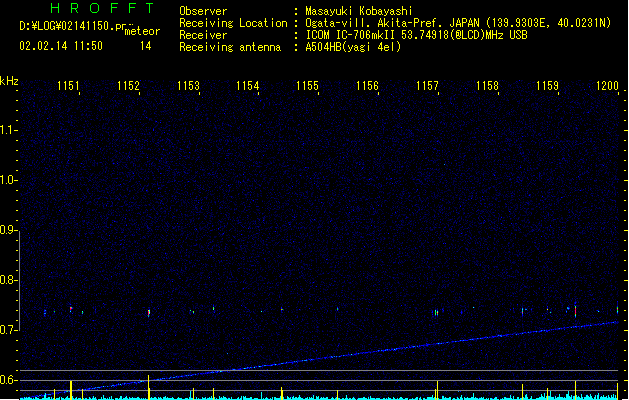The width and height of the screenshot is (629, 400).
Task: Click frequency axis label 1.1
Action: pos(8,130)
